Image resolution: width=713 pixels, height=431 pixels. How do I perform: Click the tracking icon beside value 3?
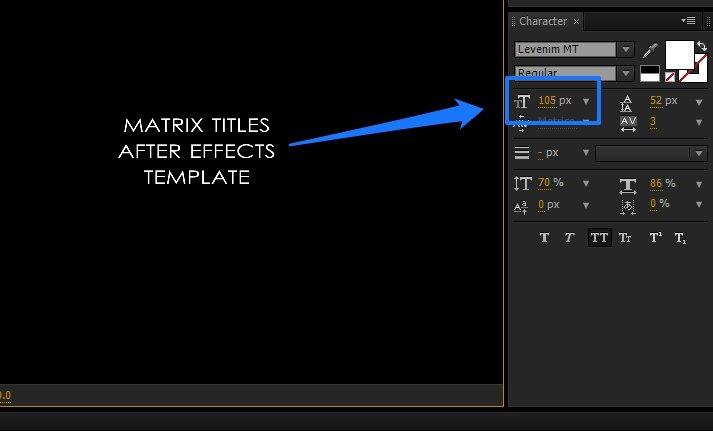click(628, 124)
